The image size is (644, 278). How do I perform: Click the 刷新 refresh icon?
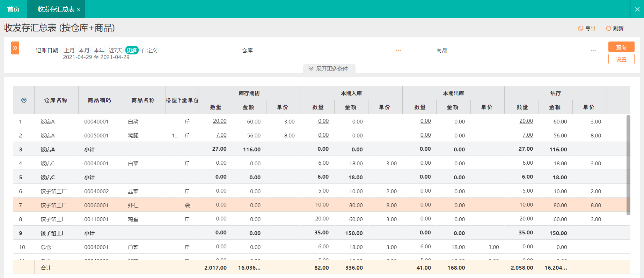(x=608, y=29)
